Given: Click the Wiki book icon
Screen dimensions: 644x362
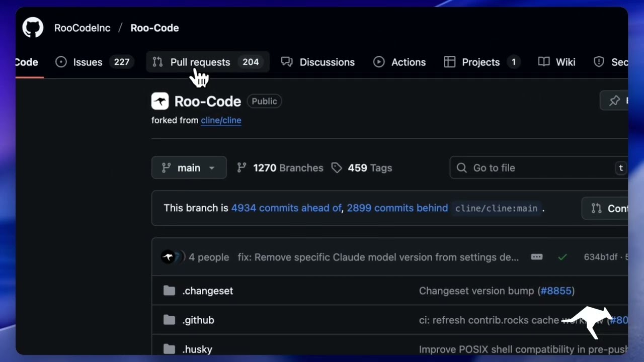Looking at the screenshot, I should tap(544, 62).
